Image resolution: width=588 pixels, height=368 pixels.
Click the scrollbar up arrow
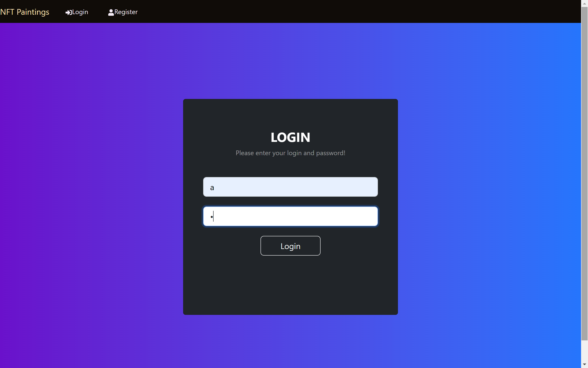click(x=584, y=4)
